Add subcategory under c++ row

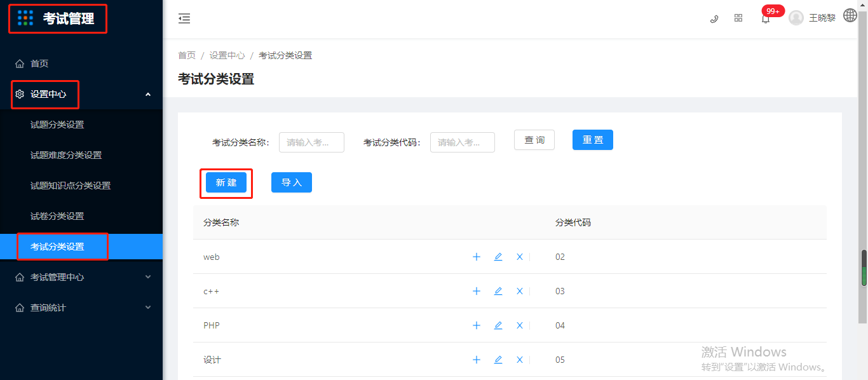[477, 291]
